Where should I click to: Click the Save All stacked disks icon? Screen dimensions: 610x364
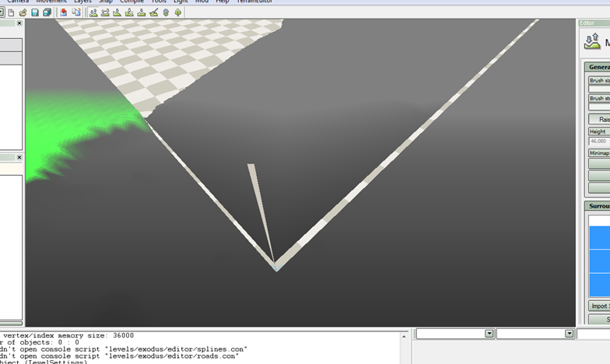(x=47, y=12)
